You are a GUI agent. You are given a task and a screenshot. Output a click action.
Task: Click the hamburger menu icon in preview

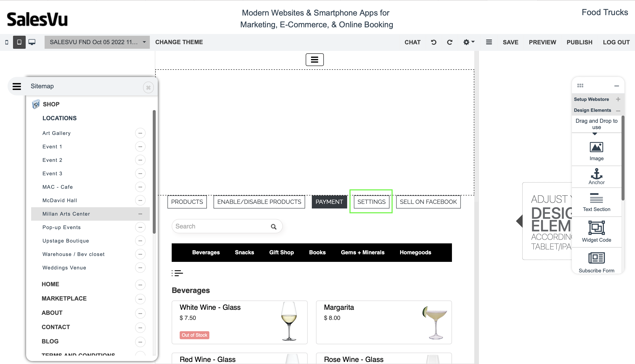coord(315,60)
